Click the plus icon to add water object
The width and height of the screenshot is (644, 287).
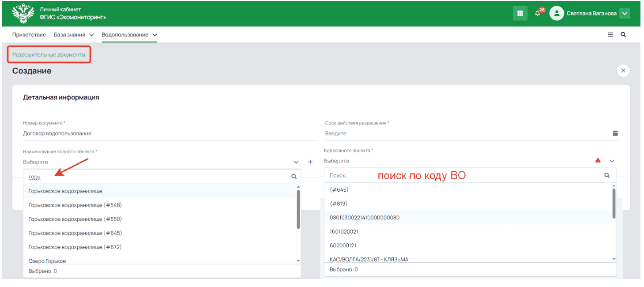[x=310, y=162]
